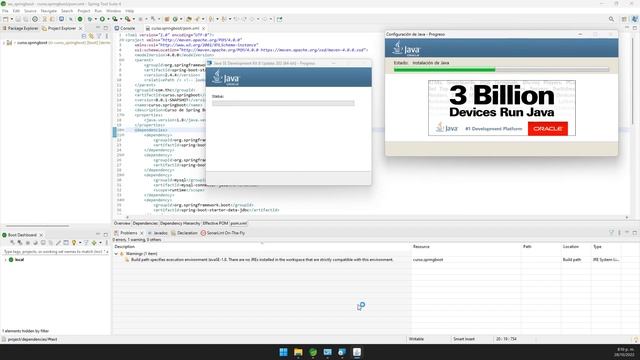Open the Navigate menu
This screenshot has height=360, width=640.
(49, 11)
